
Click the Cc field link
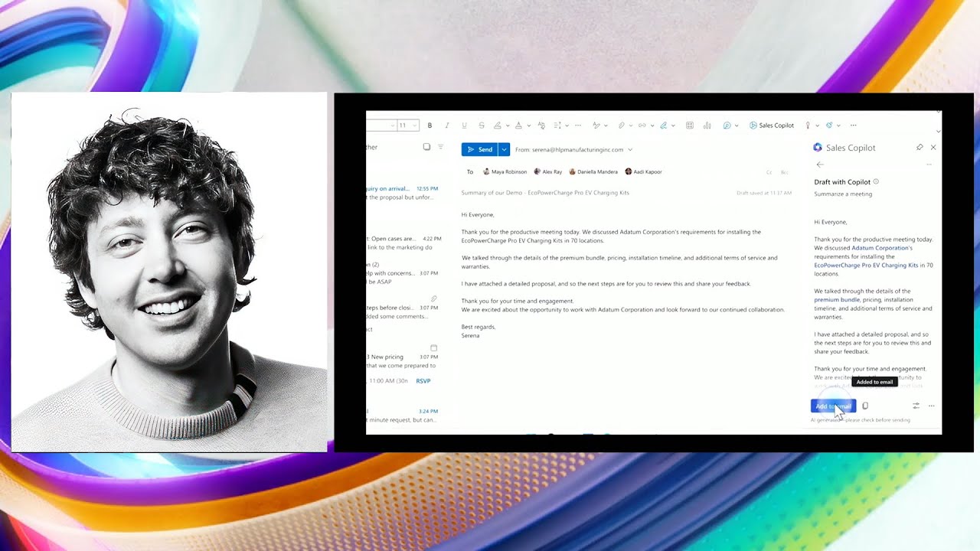coord(769,172)
